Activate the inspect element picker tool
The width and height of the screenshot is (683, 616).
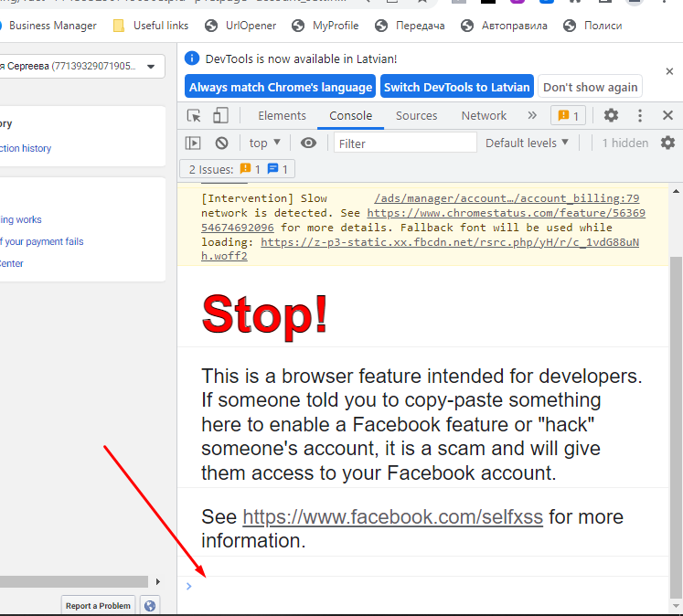pyautogui.click(x=194, y=116)
